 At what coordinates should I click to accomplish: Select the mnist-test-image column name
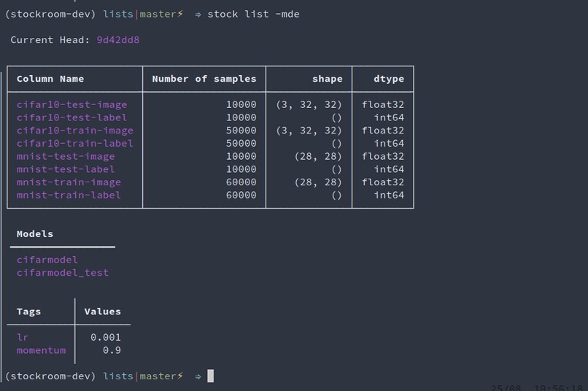coord(66,156)
